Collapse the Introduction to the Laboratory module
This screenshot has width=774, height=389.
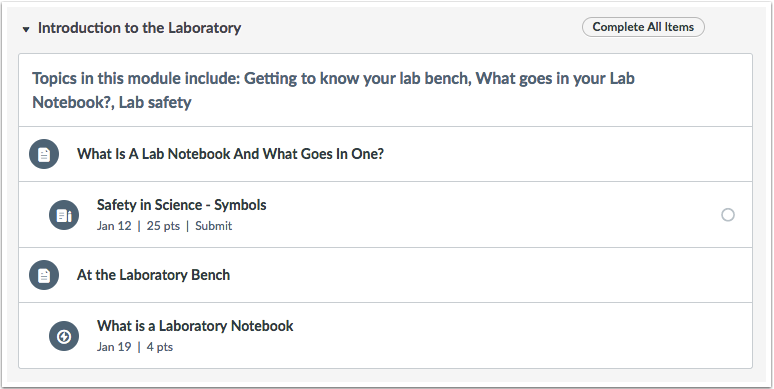tap(26, 30)
